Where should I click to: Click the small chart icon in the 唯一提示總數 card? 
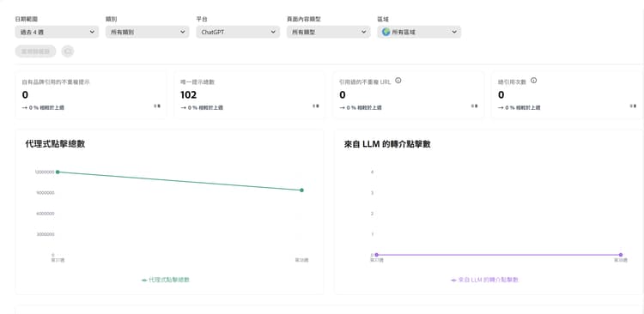click(x=316, y=106)
